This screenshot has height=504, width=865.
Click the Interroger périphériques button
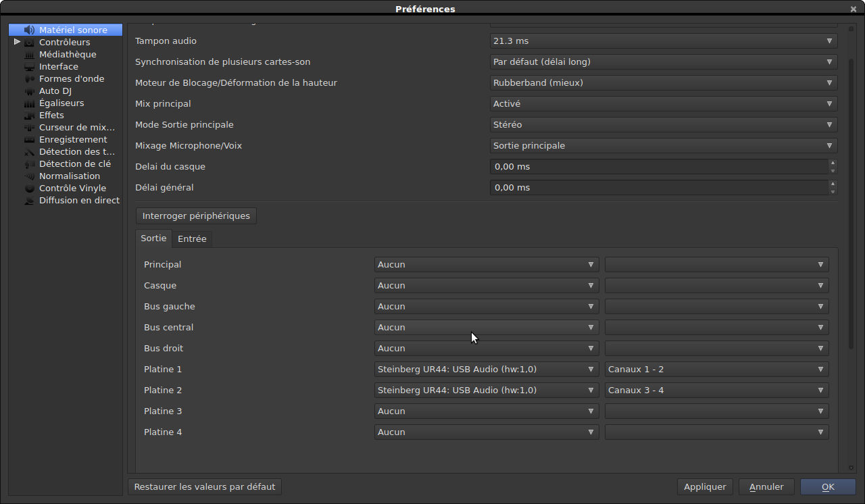pos(196,216)
